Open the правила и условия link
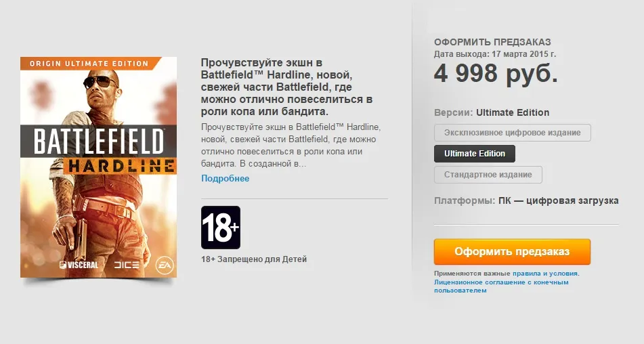This screenshot has width=644, height=344. [x=545, y=274]
